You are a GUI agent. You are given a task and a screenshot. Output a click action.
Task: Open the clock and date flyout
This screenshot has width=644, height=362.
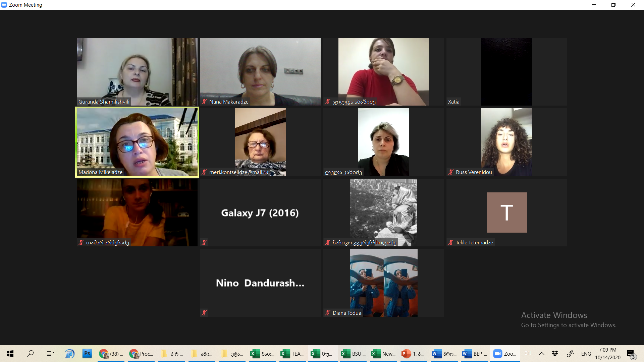point(607,354)
